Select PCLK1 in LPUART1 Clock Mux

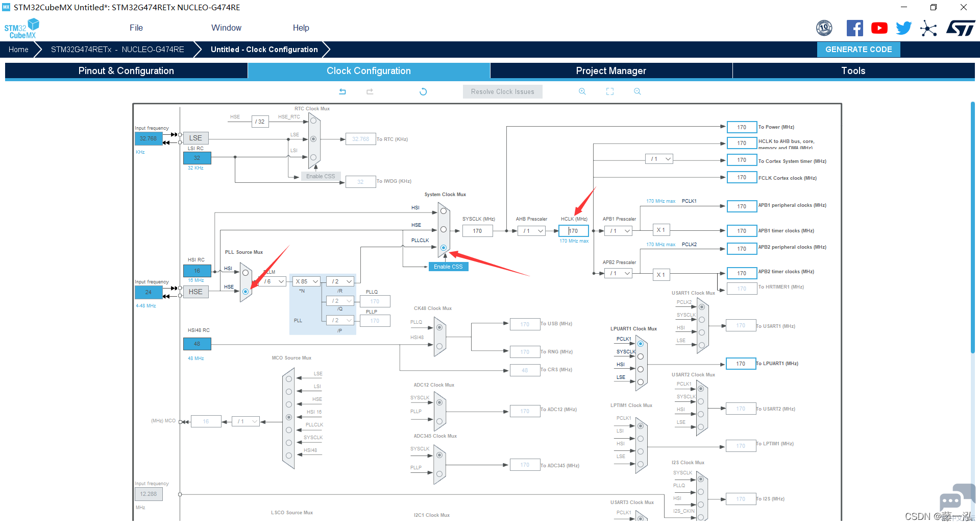click(x=641, y=344)
